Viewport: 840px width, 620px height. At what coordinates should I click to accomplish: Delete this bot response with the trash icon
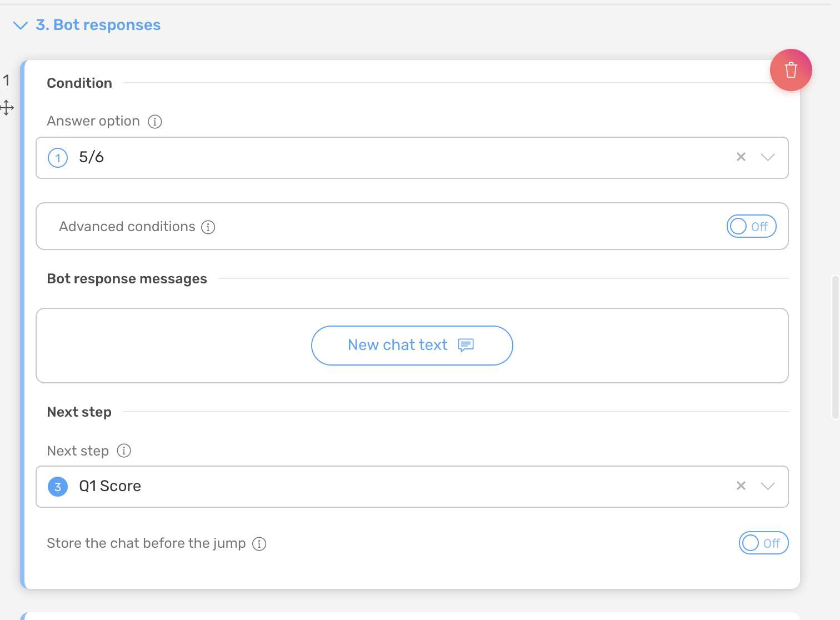click(x=791, y=70)
